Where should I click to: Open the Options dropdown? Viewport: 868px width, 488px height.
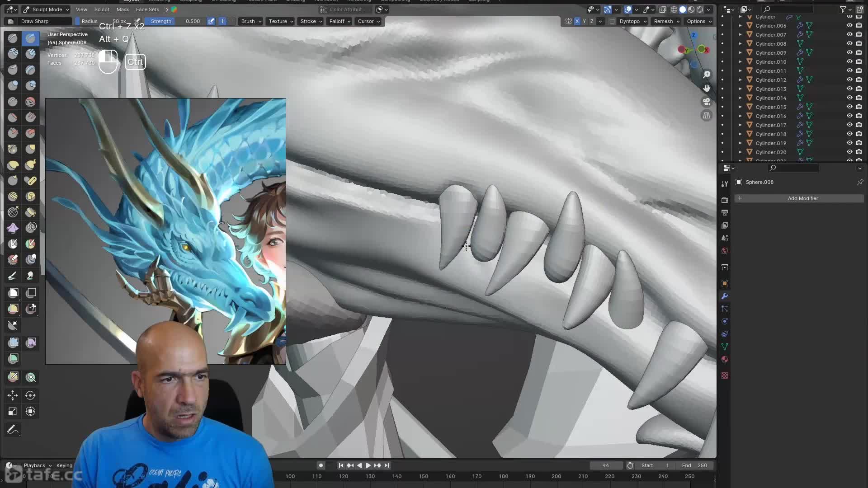click(699, 21)
